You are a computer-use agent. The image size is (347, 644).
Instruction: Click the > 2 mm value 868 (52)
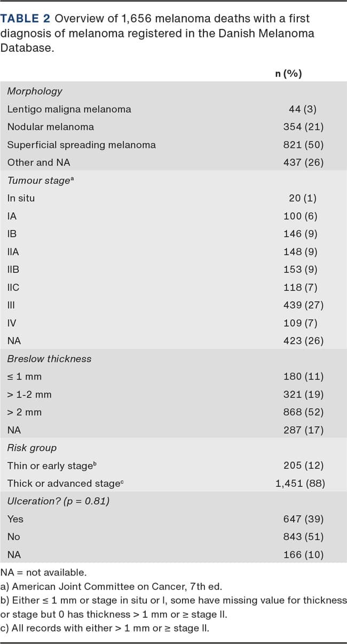[303, 412]
